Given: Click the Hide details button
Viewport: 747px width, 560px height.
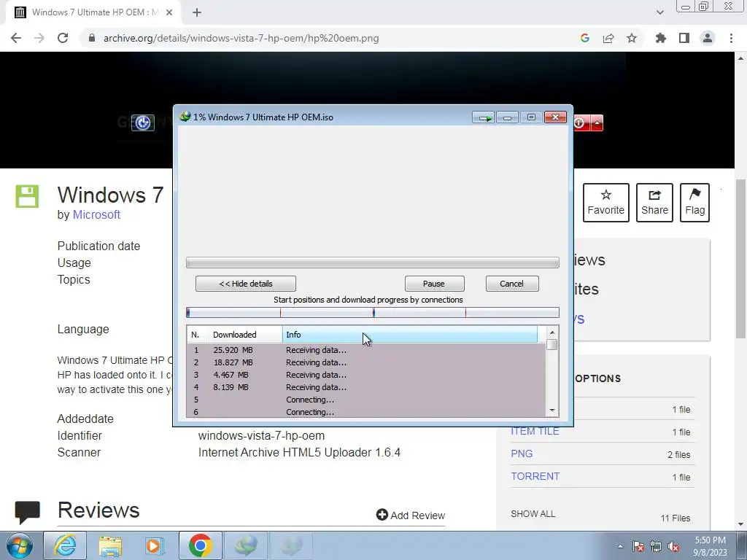Looking at the screenshot, I should pyautogui.click(x=245, y=284).
